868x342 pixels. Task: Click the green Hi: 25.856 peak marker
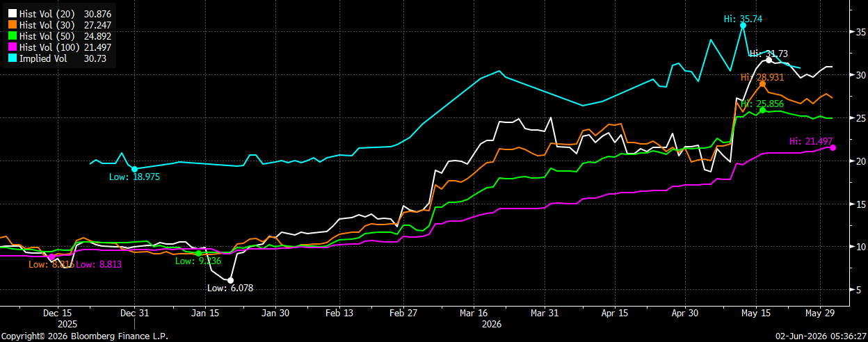point(762,110)
